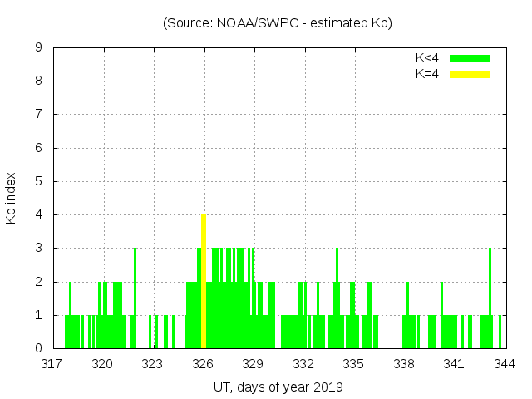The width and height of the screenshot is (532, 399).
Task: Select the 323 tick on the x-axis
Action: pos(153,363)
